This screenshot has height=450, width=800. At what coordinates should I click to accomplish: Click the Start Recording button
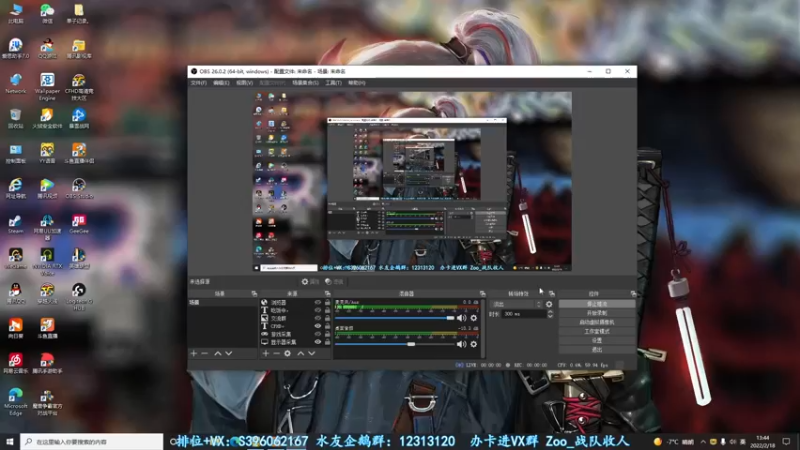pos(596,313)
